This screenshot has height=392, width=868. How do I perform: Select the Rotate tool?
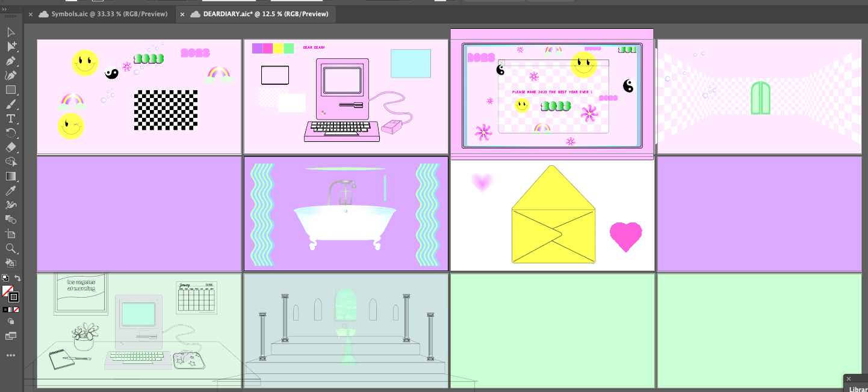pyautogui.click(x=11, y=133)
